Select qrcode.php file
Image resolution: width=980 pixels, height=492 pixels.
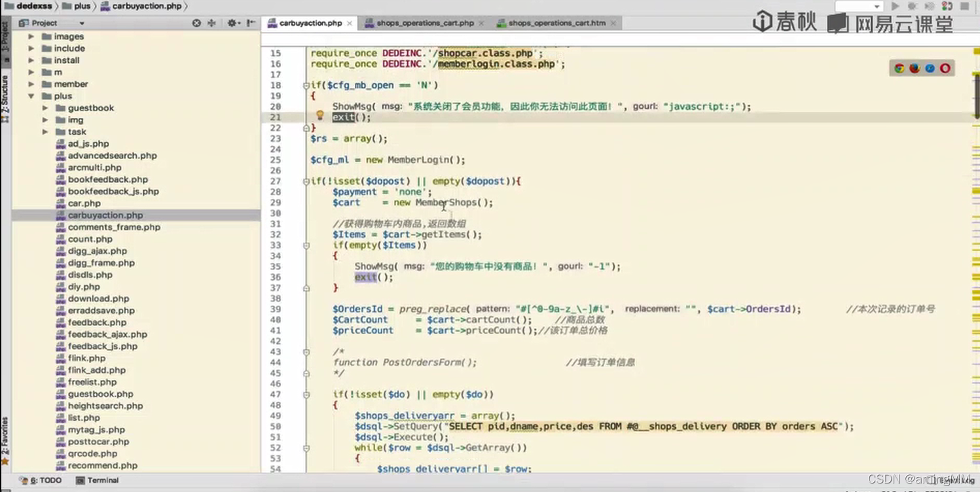92,453
